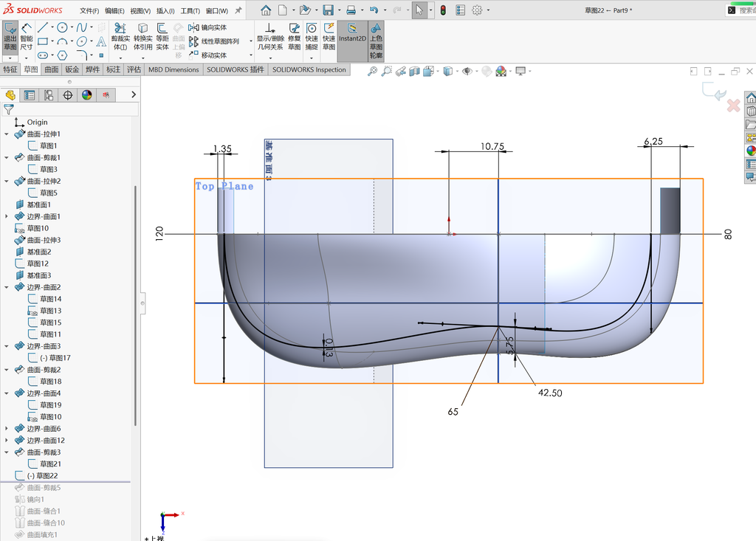The image size is (756, 541).
Task: Collapse 曲面-拉伸1 feature node
Action: [x=6, y=134]
